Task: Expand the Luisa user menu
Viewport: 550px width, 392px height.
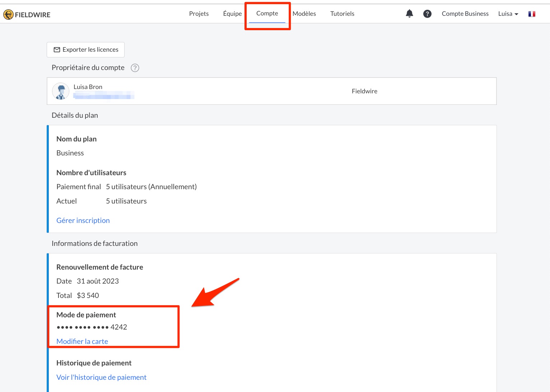Action: tap(508, 14)
